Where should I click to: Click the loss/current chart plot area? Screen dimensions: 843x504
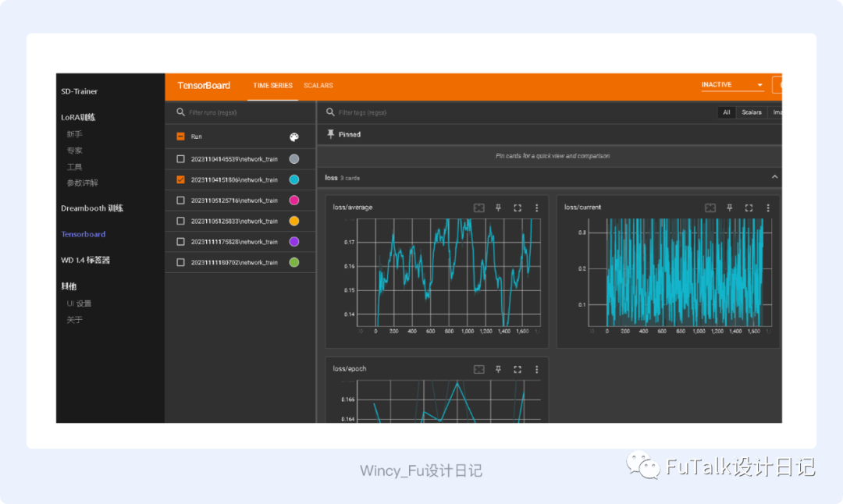[681, 272]
